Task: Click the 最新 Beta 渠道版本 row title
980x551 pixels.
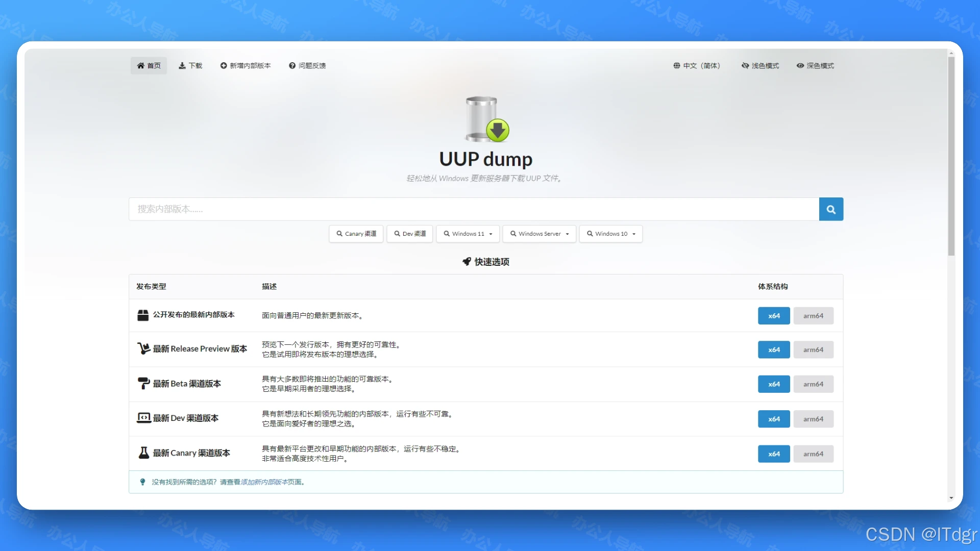Action: (x=187, y=383)
